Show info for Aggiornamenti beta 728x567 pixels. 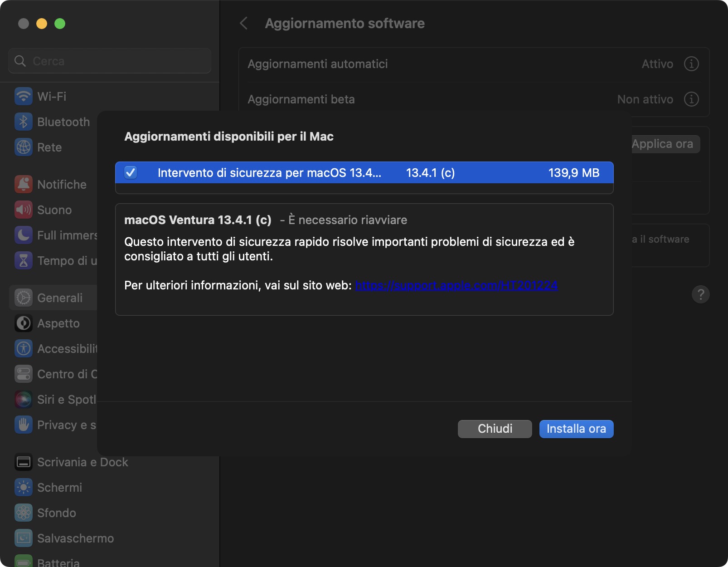pos(691,99)
